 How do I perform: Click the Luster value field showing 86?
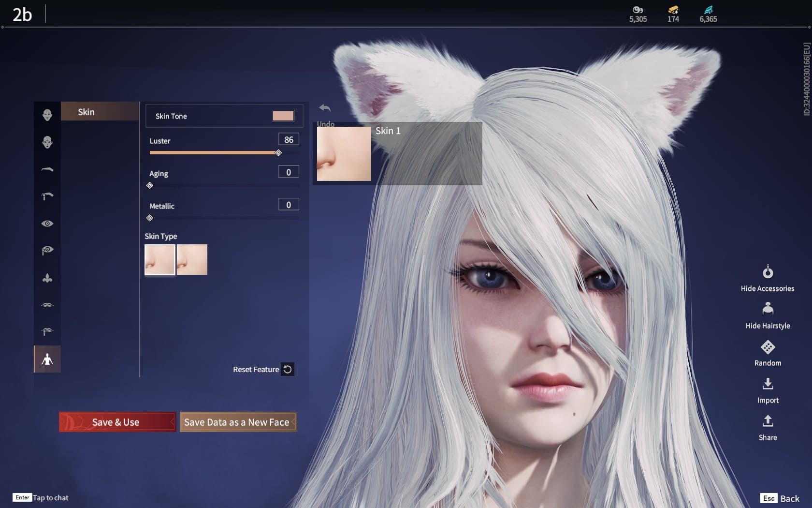[289, 139]
